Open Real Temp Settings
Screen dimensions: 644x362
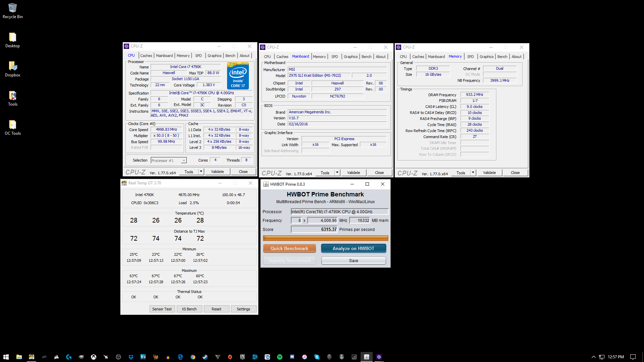click(x=244, y=309)
